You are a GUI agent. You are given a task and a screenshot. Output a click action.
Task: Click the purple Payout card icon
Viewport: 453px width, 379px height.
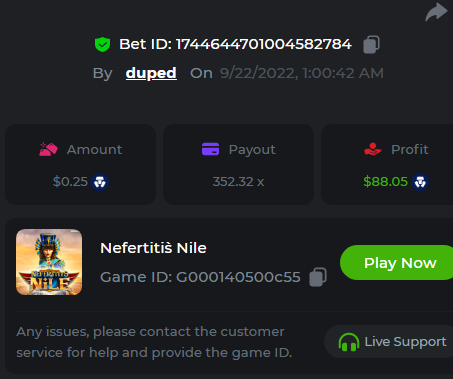pos(211,149)
